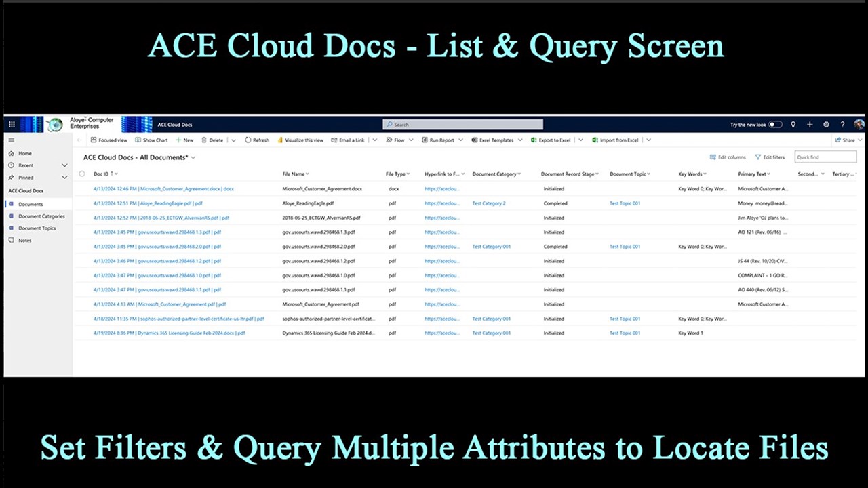Image resolution: width=868 pixels, height=488 pixels.
Task: Open the File Type column header menu
Action: pos(398,174)
